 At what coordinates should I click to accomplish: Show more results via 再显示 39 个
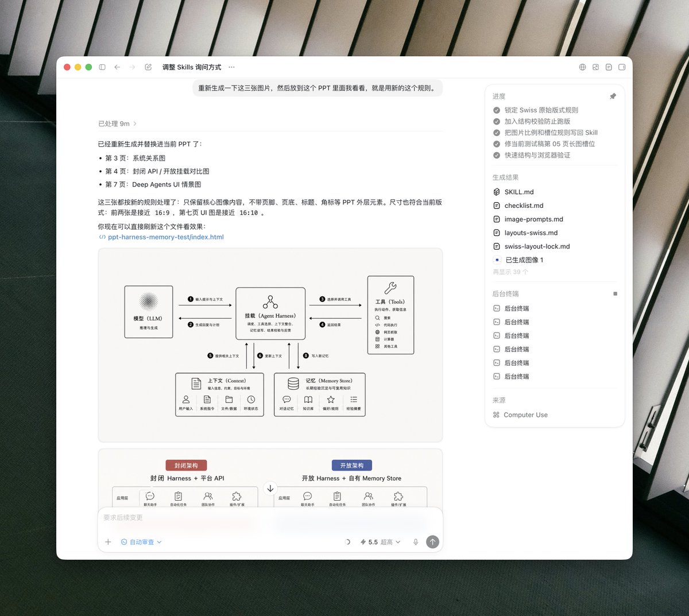pos(510,272)
